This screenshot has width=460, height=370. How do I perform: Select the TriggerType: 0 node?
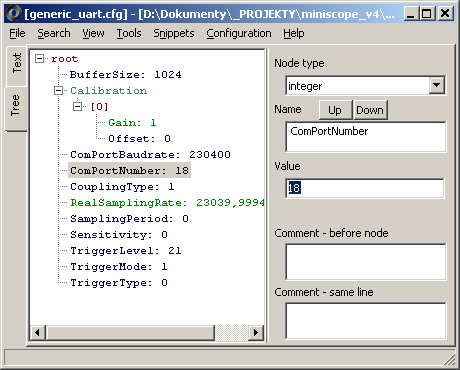(x=119, y=283)
